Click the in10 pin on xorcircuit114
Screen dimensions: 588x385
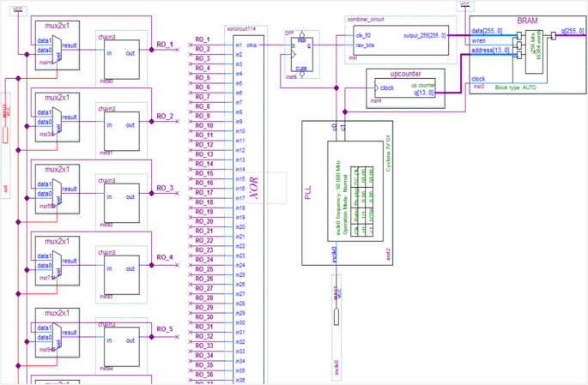pos(240,131)
